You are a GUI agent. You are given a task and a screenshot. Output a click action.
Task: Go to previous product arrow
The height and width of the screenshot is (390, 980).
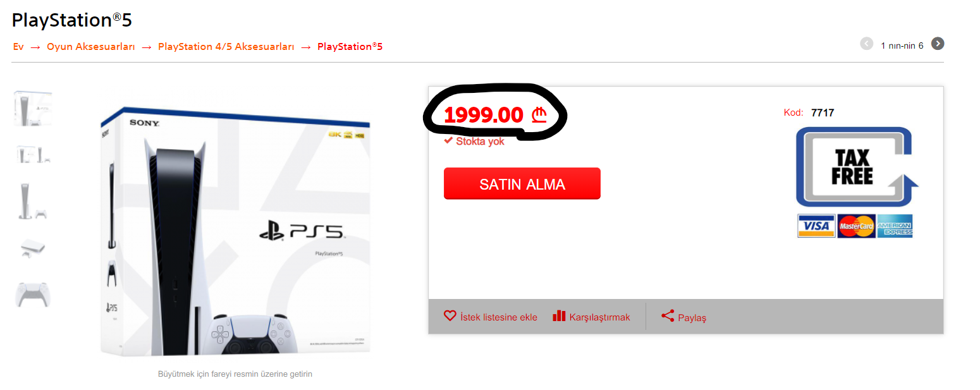[x=866, y=44]
